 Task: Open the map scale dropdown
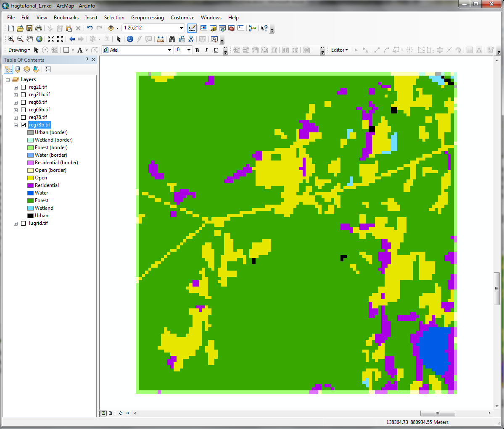182,28
